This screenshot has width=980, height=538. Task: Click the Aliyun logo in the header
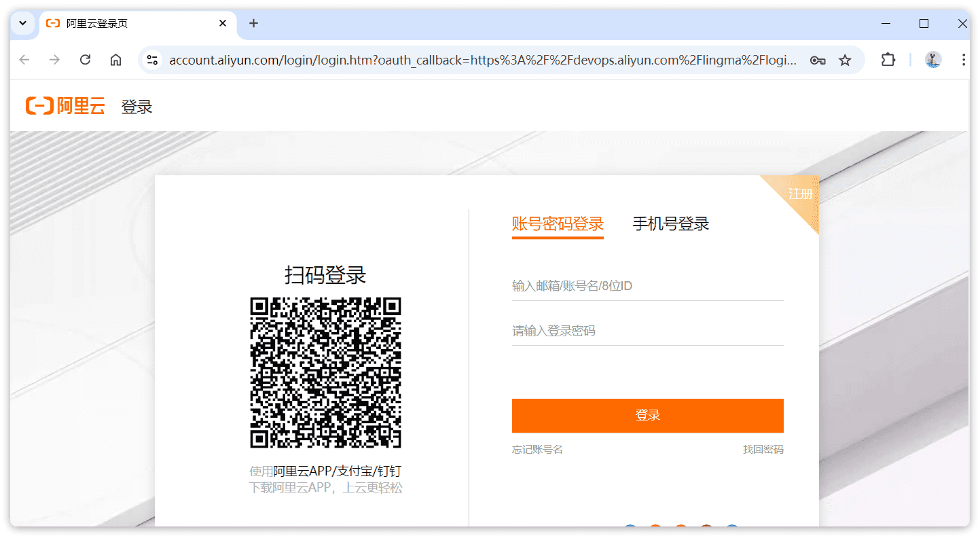coord(65,106)
